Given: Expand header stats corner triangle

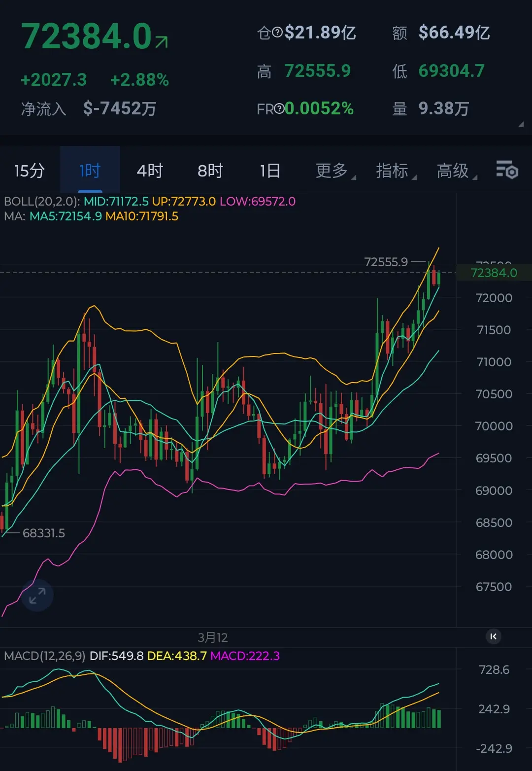Looking at the screenshot, I should click(x=521, y=124).
